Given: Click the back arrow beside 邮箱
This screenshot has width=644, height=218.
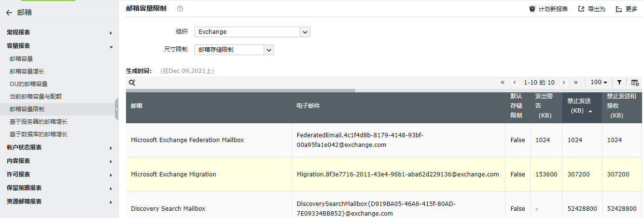Looking at the screenshot, I should (9, 13).
